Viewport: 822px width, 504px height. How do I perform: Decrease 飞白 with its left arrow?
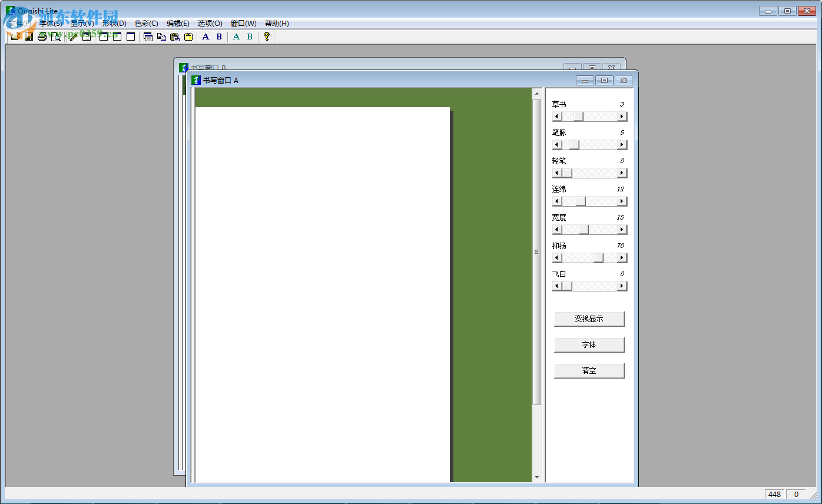[557, 286]
